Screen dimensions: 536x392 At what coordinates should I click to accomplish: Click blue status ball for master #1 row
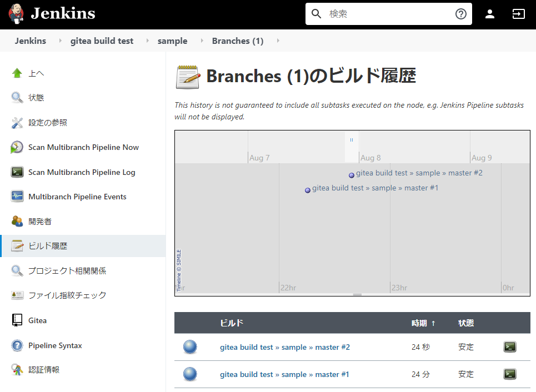coord(190,374)
